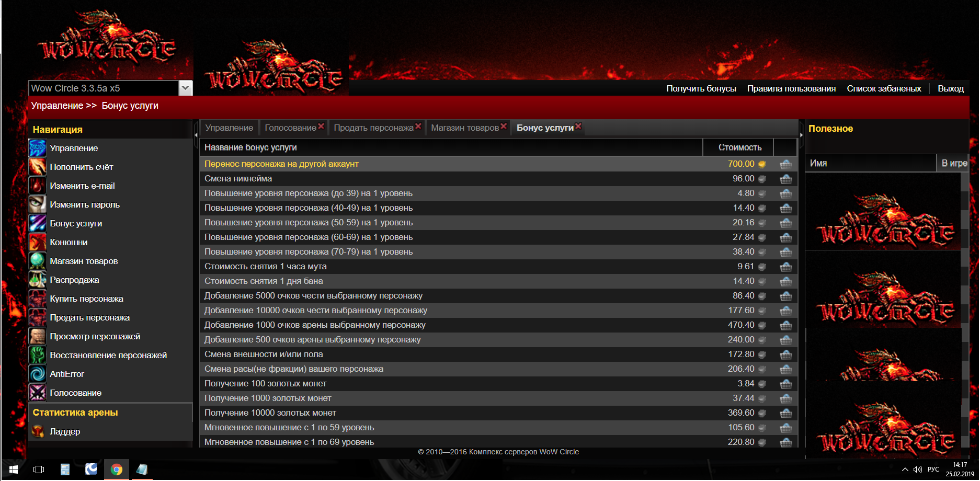The height and width of the screenshot is (481, 980).
Task: Click the Продать персонажа sidebar icon
Action: 38,318
